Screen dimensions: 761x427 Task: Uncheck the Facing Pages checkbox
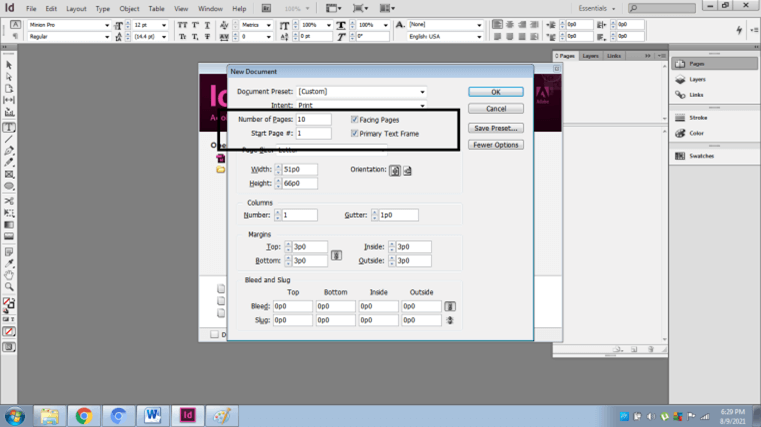pyautogui.click(x=354, y=119)
